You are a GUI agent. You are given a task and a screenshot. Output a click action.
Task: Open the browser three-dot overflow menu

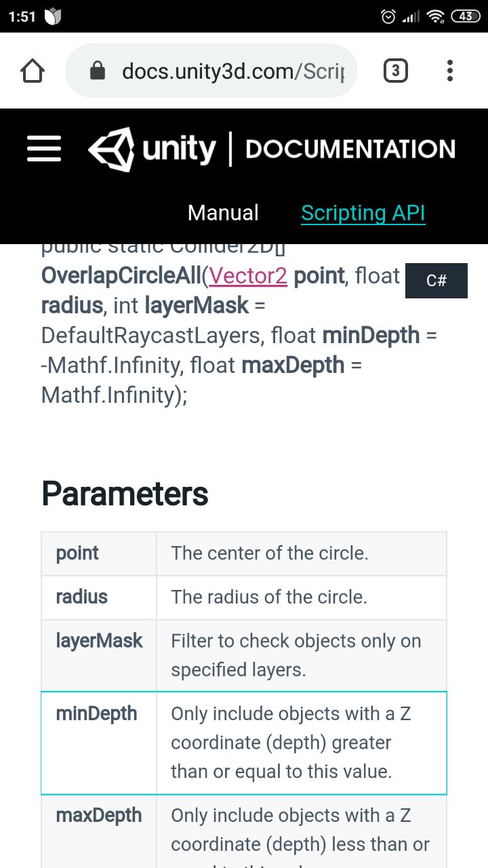[450, 71]
